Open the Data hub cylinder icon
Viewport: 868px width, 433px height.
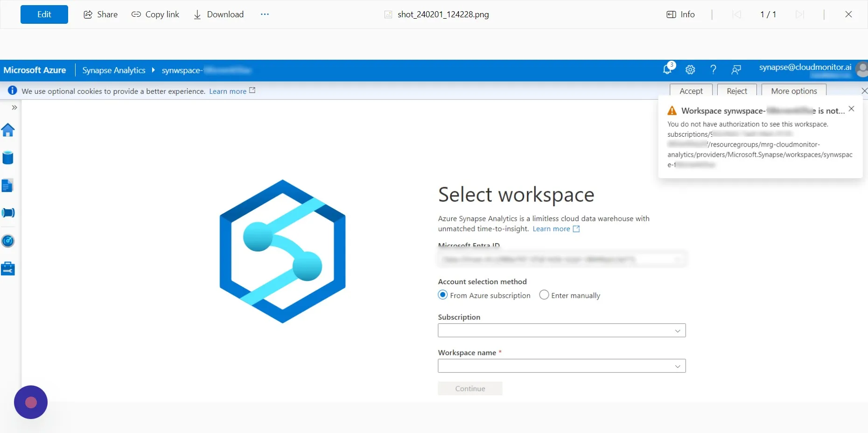(8, 158)
